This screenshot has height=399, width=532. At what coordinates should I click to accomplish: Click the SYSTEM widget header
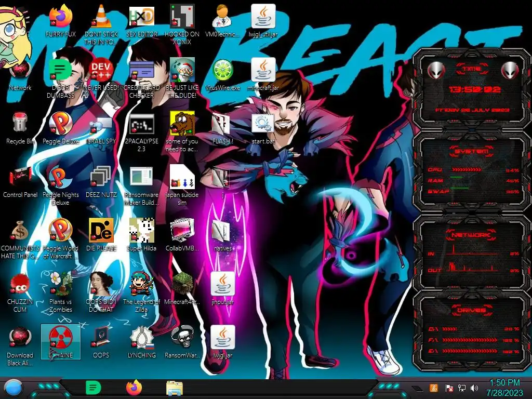[472, 151]
